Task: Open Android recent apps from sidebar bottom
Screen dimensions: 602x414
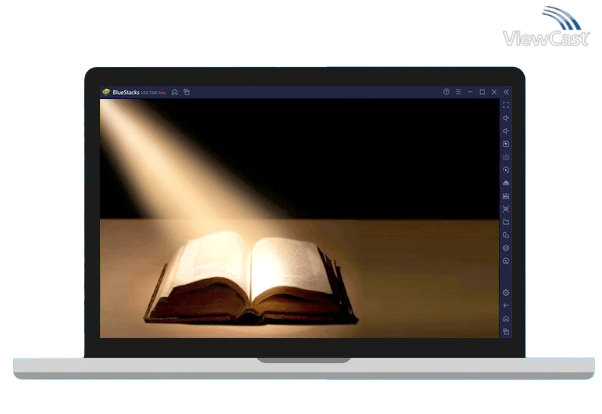Action: [506, 332]
